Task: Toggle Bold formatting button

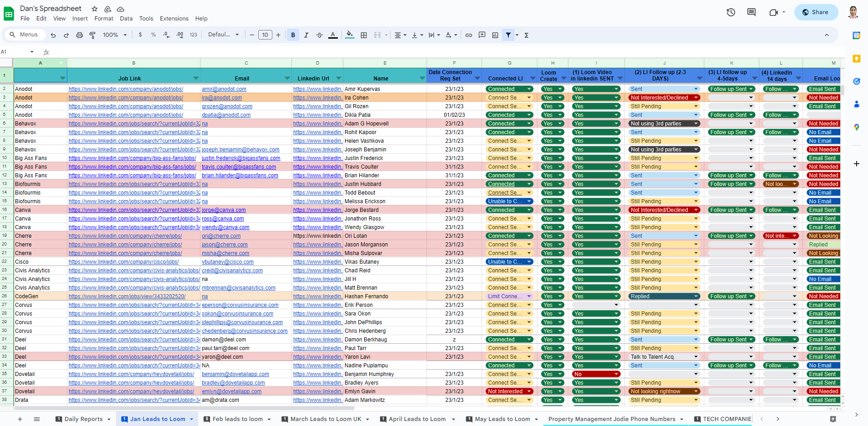Action: point(293,35)
